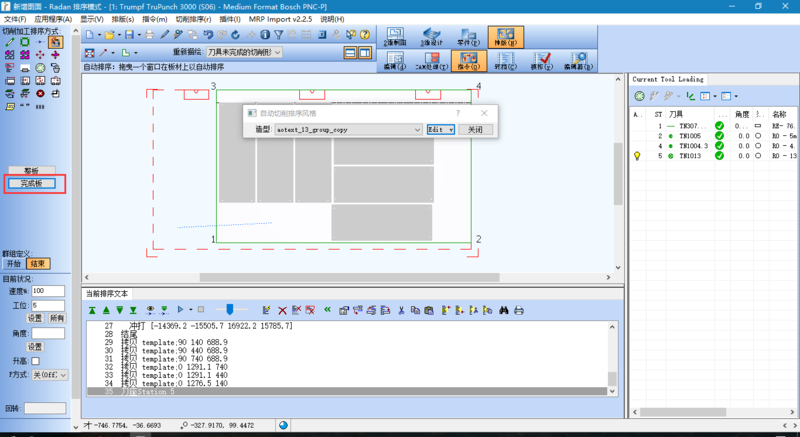Adjust the playback speed slider in sequence toolbar
Viewport: 800px width, 437px height.
point(228,311)
